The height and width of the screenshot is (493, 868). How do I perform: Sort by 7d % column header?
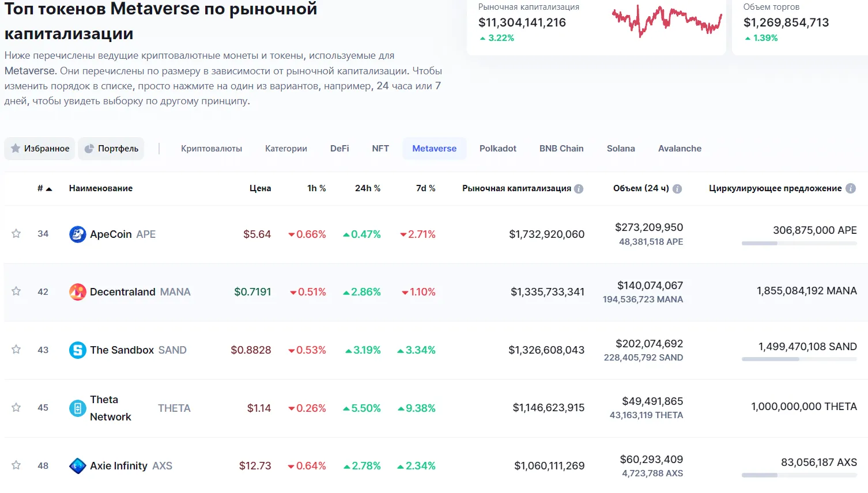pyautogui.click(x=426, y=188)
